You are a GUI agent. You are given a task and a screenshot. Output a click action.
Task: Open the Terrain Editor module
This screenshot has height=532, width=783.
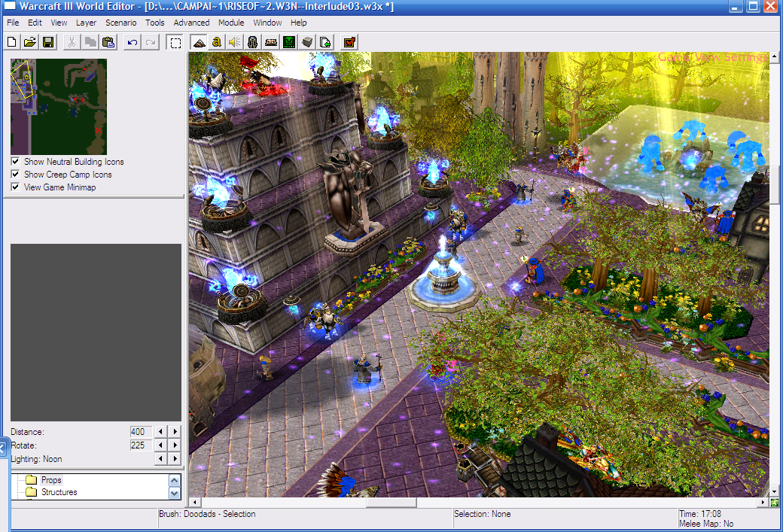[x=199, y=42]
